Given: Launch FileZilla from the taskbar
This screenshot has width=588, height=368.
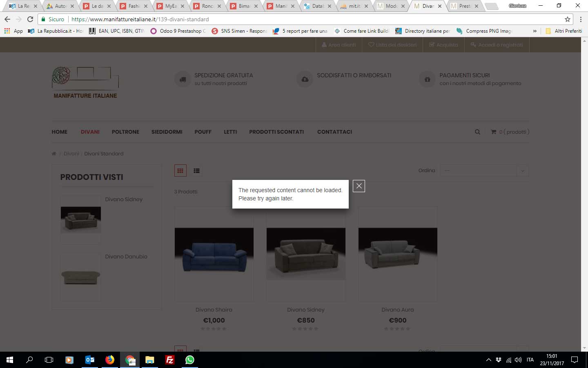Looking at the screenshot, I should pos(169,360).
